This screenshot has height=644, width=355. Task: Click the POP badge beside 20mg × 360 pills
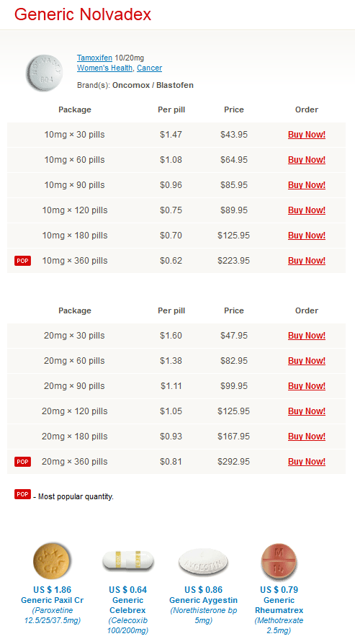pos(22,462)
